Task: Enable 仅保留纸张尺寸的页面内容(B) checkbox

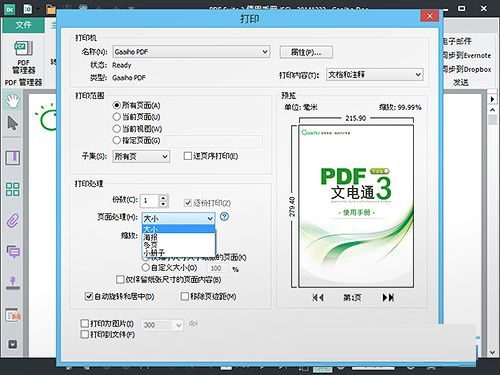Action: 120,279
